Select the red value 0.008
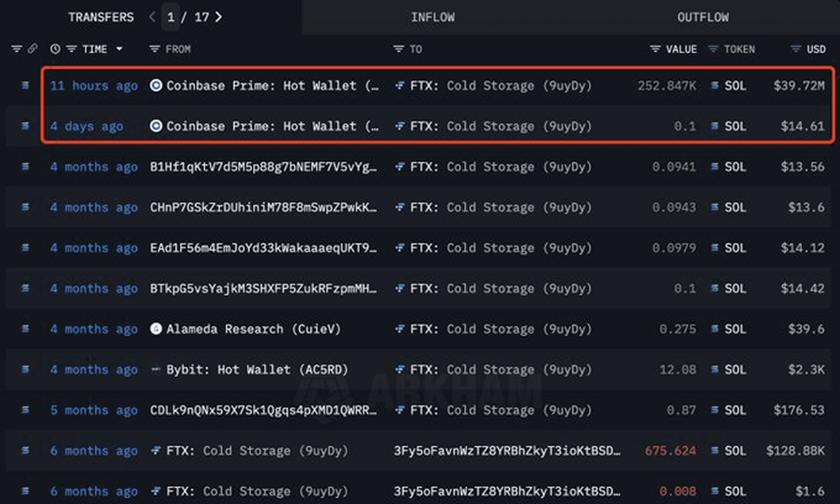 (677, 491)
